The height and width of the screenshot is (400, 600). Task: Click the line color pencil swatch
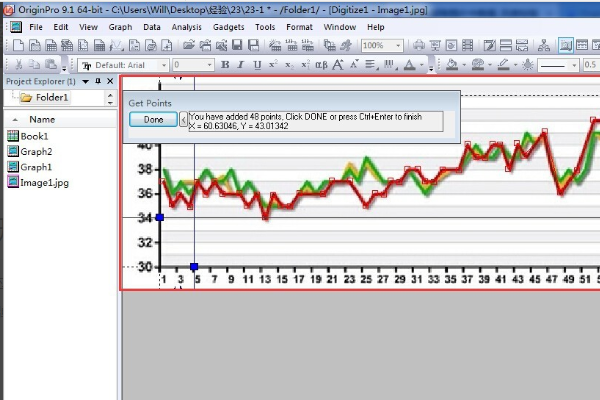pyautogui.click(x=504, y=65)
